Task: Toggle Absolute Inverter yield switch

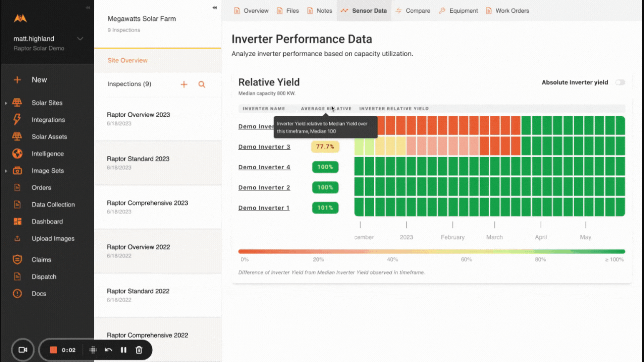Action: coord(620,82)
